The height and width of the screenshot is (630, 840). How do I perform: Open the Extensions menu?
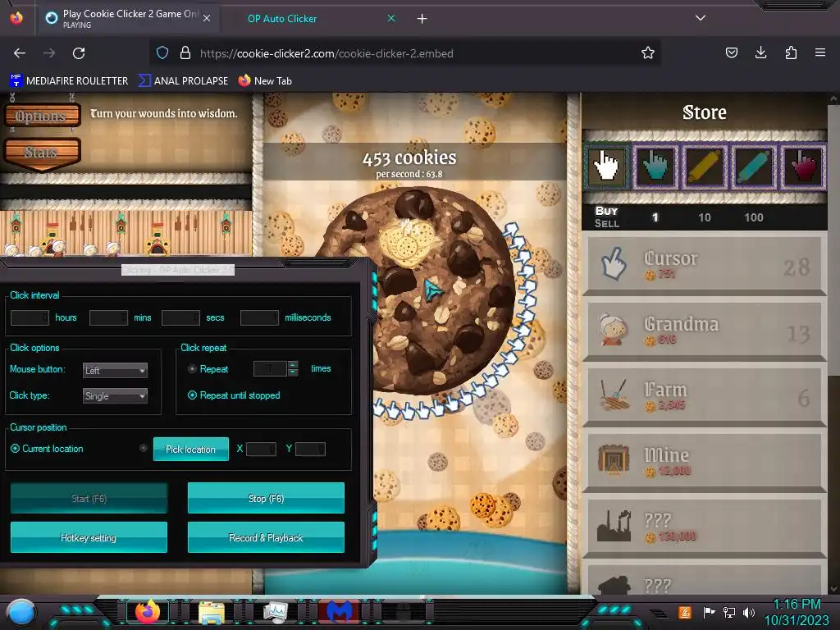point(791,52)
